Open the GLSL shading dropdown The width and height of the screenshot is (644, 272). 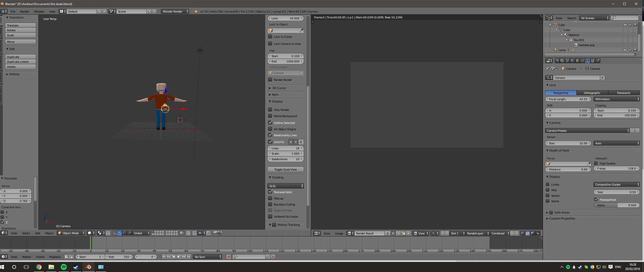click(x=286, y=186)
